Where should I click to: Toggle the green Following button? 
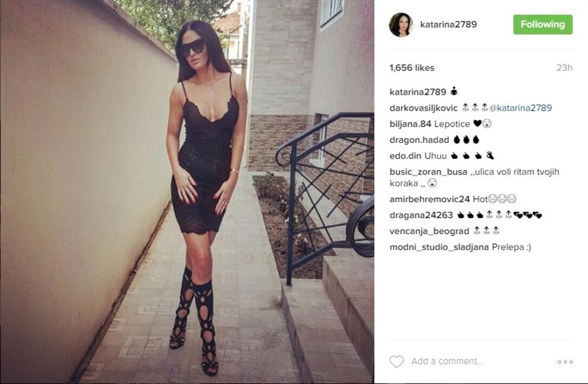click(x=543, y=24)
